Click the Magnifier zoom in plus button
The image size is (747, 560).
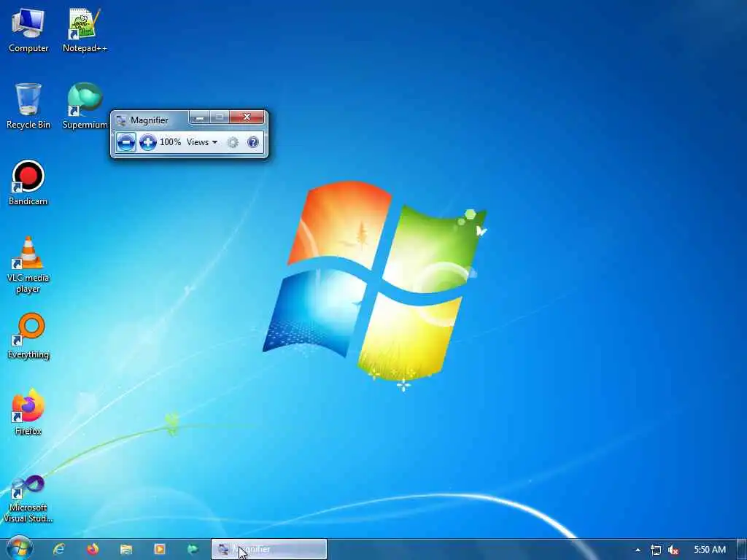coord(147,142)
